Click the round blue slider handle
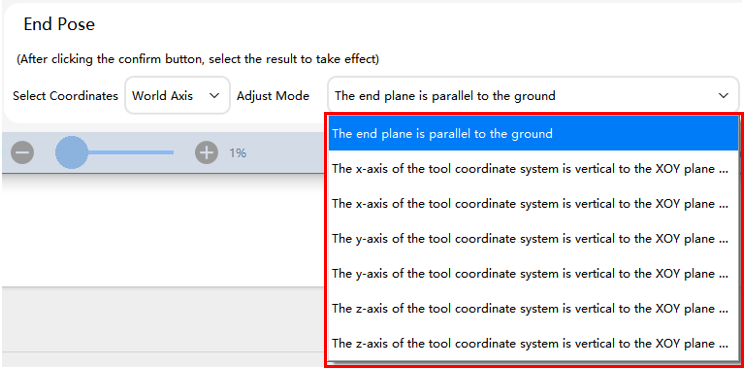The height and width of the screenshot is (369, 747). click(71, 152)
